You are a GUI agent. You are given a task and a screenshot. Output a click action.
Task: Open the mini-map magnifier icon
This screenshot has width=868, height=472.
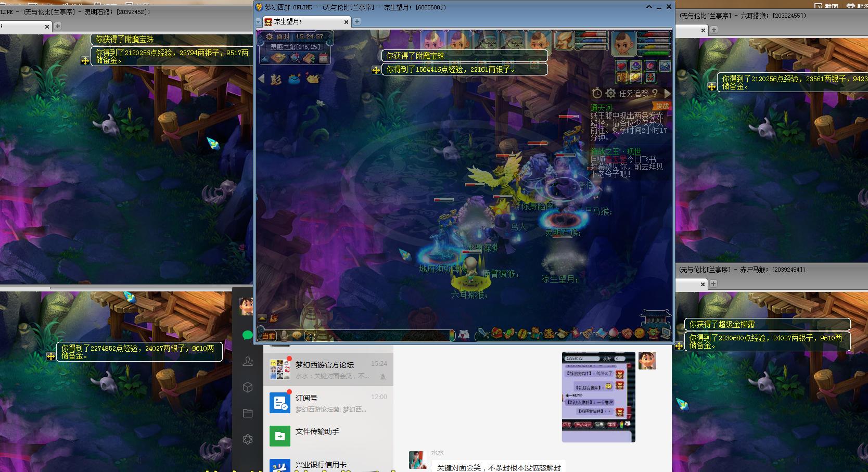click(295, 57)
